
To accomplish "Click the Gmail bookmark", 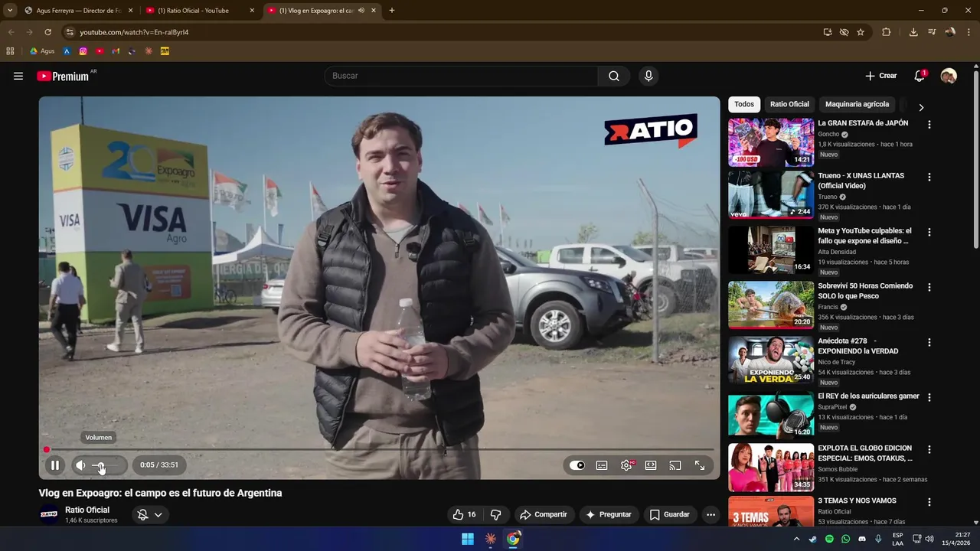I will click(116, 51).
